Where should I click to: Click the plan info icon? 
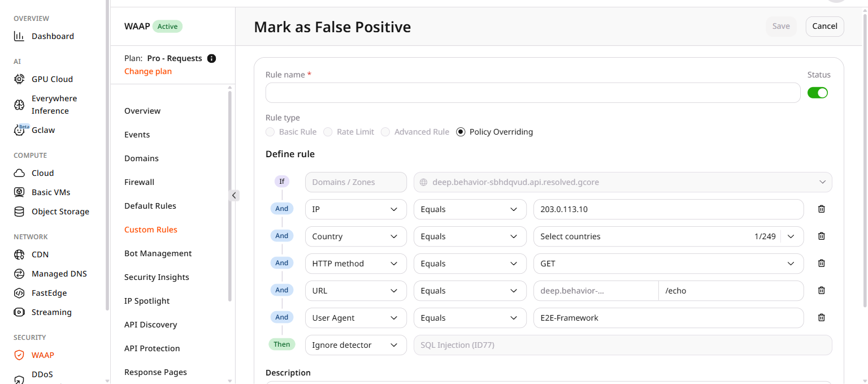(212, 58)
